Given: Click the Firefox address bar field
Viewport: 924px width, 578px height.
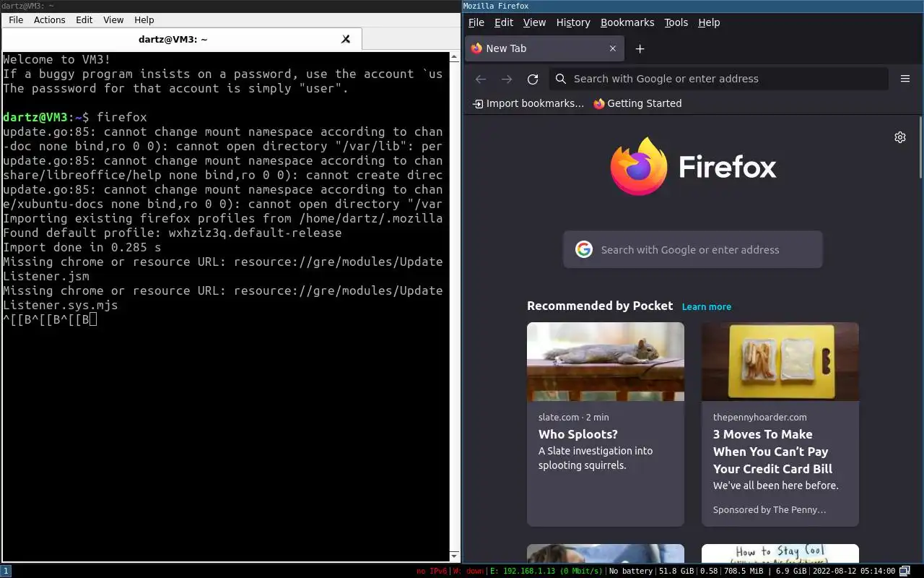Looking at the screenshot, I should [x=718, y=79].
